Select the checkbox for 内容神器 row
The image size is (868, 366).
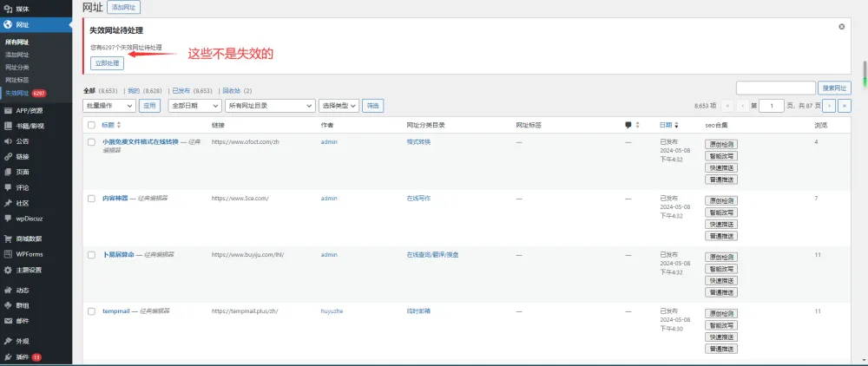[x=91, y=199]
